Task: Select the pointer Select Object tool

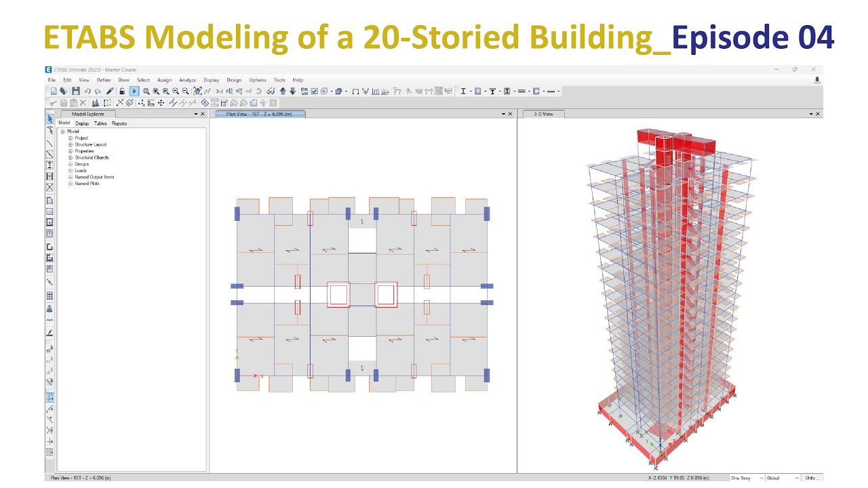Action: (50, 119)
